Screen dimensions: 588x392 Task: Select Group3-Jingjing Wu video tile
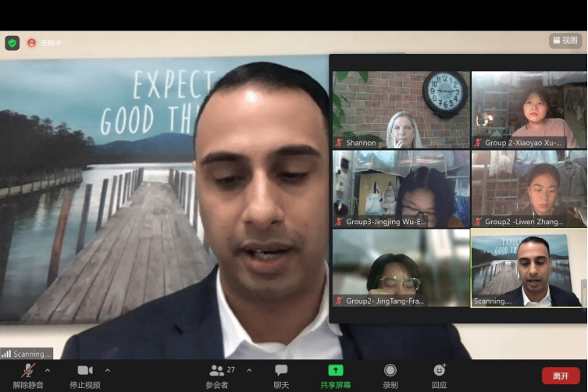click(x=401, y=188)
